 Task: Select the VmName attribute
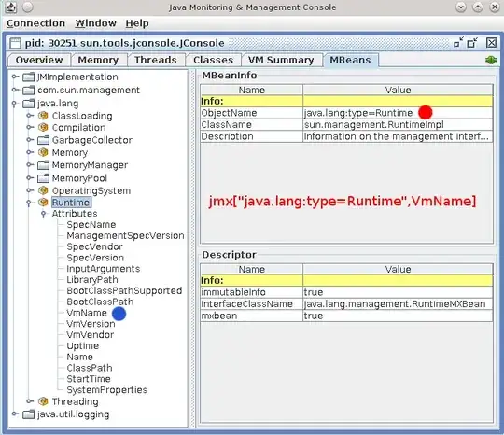(87, 313)
